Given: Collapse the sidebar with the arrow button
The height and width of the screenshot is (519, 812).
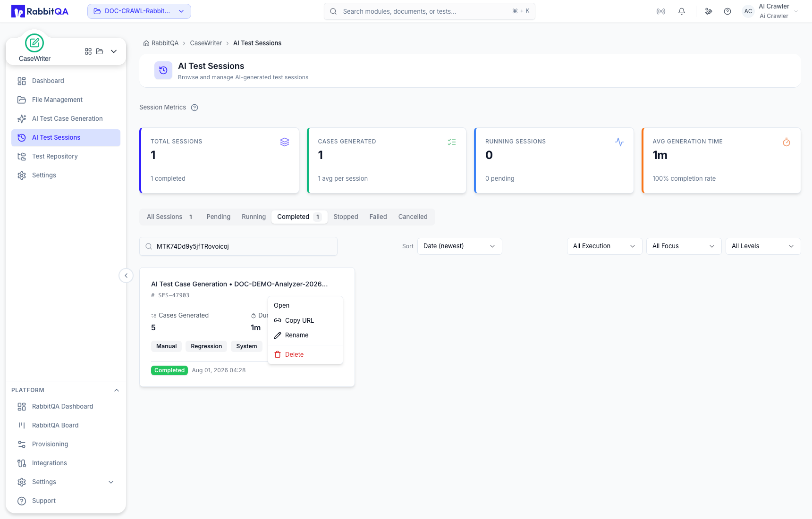Looking at the screenshot, I should 126,276.
